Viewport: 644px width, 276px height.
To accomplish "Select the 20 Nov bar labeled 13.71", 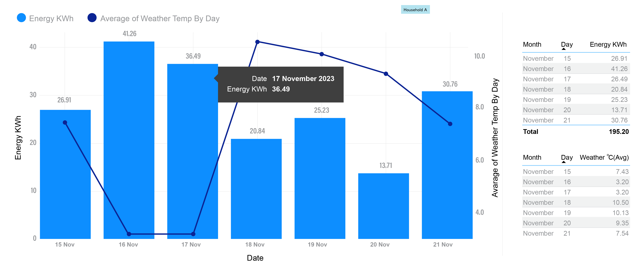I will pos(383,206).
